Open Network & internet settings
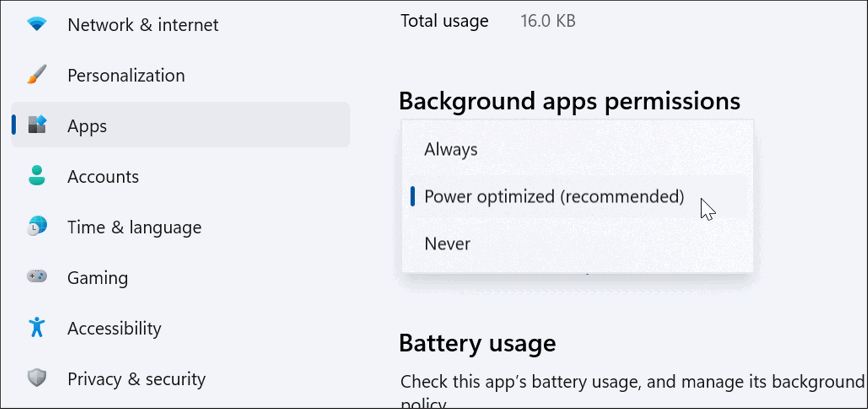This screenshot has height=409, width=868. [x=143, y=24]
